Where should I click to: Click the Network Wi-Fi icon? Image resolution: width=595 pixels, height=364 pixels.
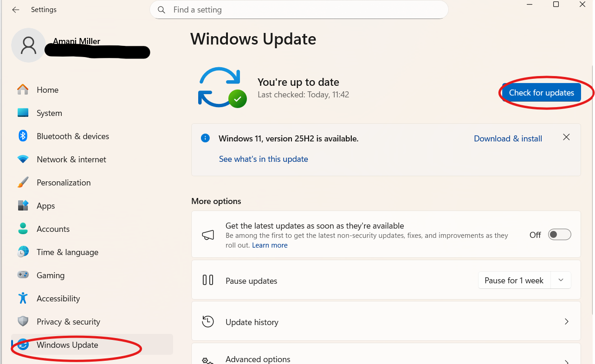[23, 159]
